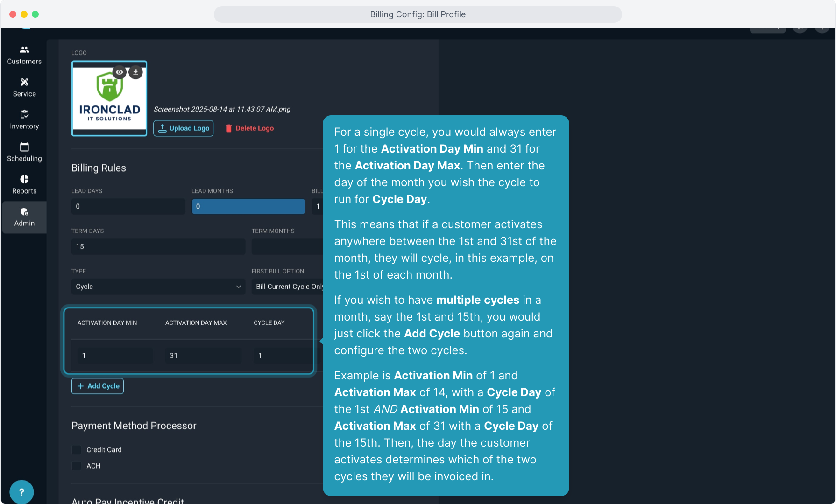Click the Activation Day Min column header

pos(107,323)
